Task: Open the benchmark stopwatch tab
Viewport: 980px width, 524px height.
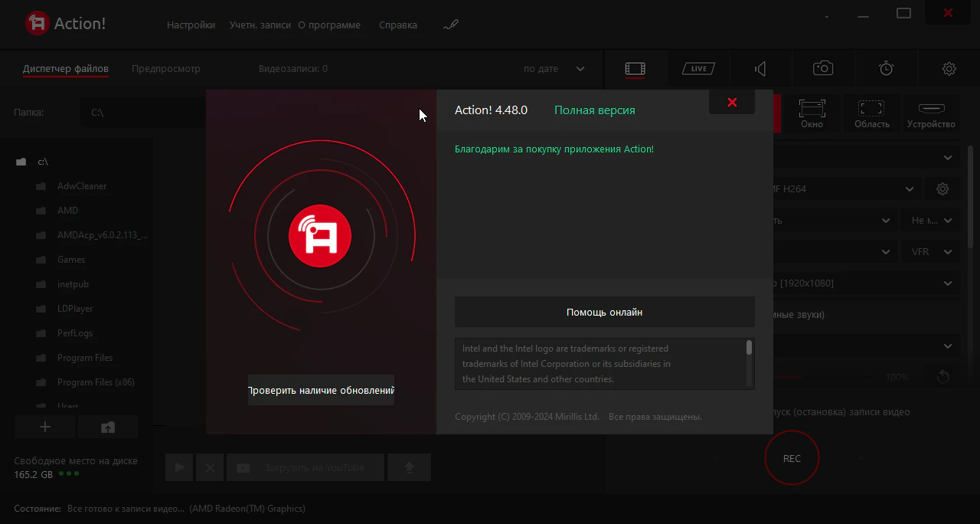Action: point(886,69)
